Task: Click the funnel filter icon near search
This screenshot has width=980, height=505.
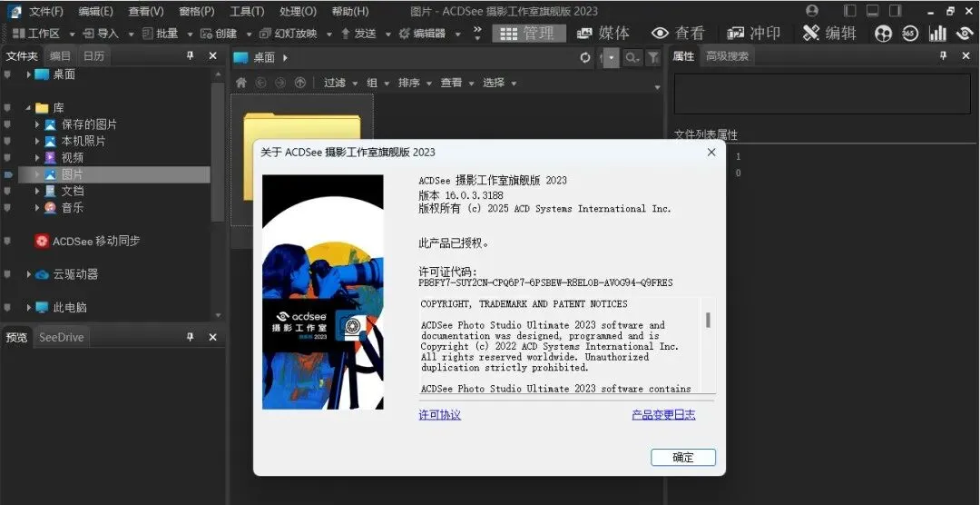Action: coord(652,57)
